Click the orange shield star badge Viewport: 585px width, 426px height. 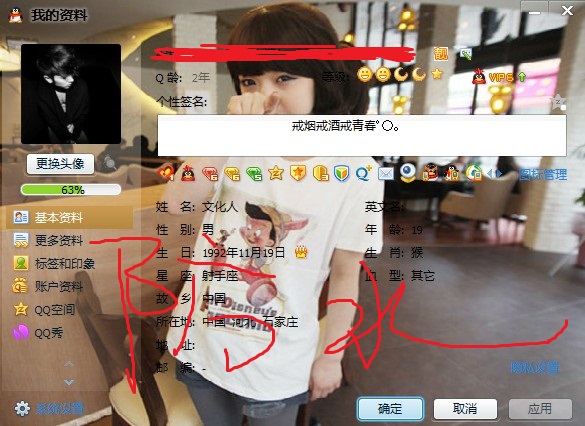(298, 173)
